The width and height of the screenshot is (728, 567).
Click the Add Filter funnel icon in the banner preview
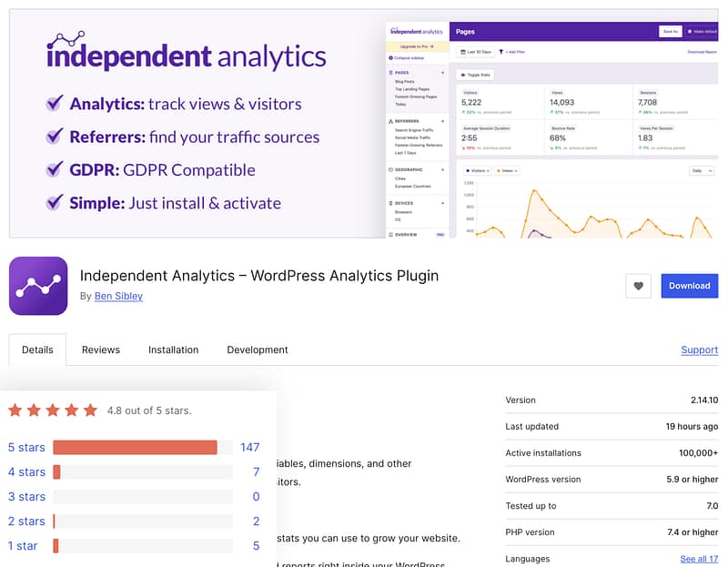click(x=501, y=52)
